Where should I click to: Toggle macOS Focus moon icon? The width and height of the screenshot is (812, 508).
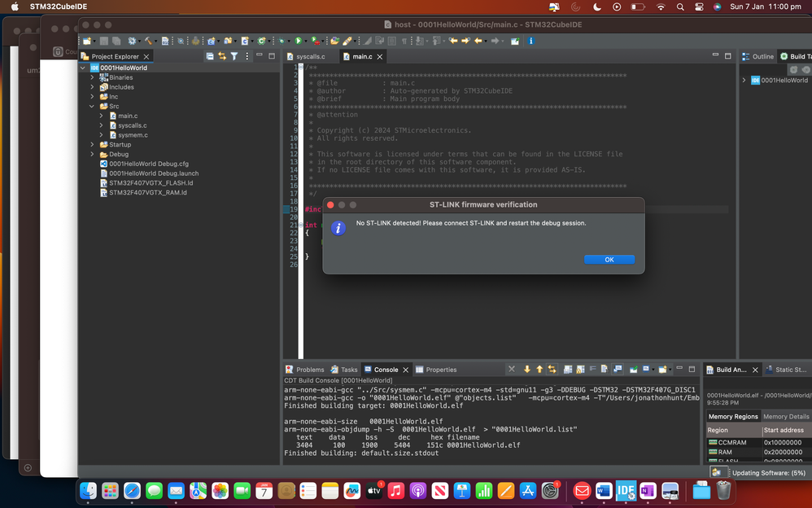(x=596, y=7)
